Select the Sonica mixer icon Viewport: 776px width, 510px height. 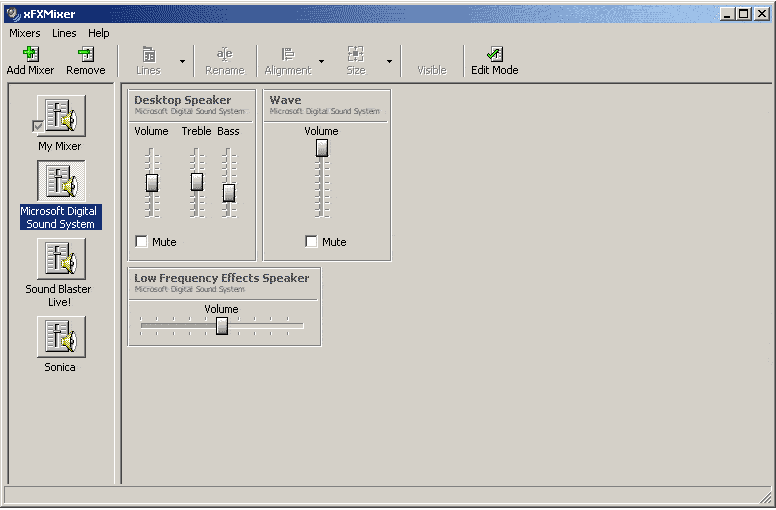click(61, 337)
